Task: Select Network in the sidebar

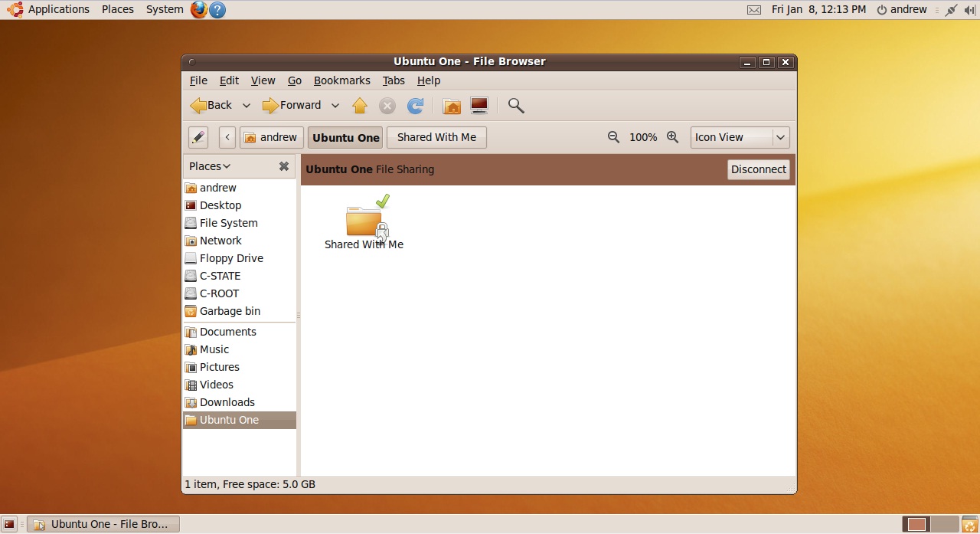Action: pyautogui.click(x=239, y=241)
